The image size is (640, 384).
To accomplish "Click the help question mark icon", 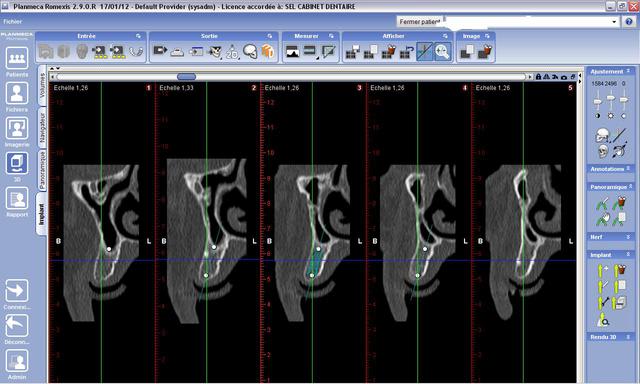I will click(629, 22).
